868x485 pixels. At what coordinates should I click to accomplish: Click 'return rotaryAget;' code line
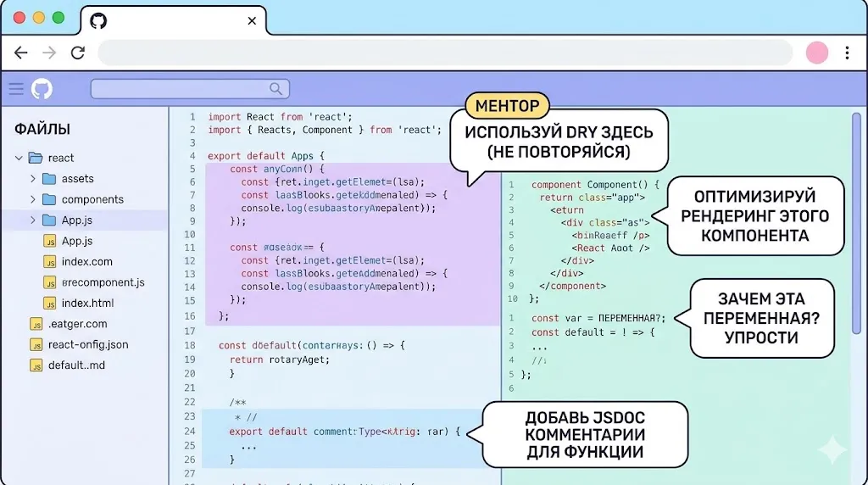280,360
